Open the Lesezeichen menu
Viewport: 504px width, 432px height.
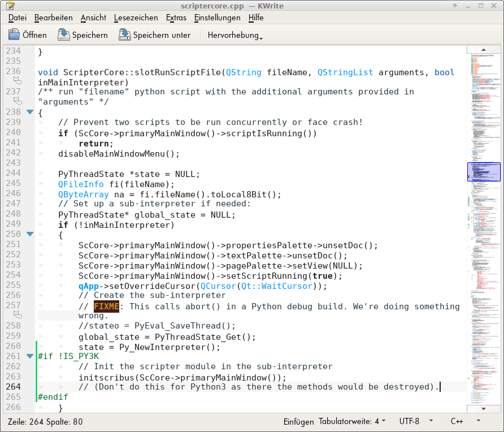point(136,18)
